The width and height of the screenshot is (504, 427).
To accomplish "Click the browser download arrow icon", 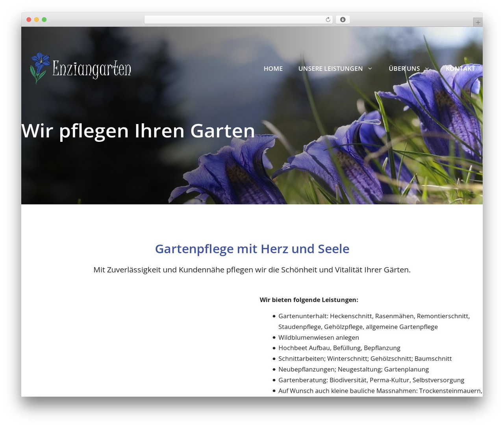I will tap(343, 20).
